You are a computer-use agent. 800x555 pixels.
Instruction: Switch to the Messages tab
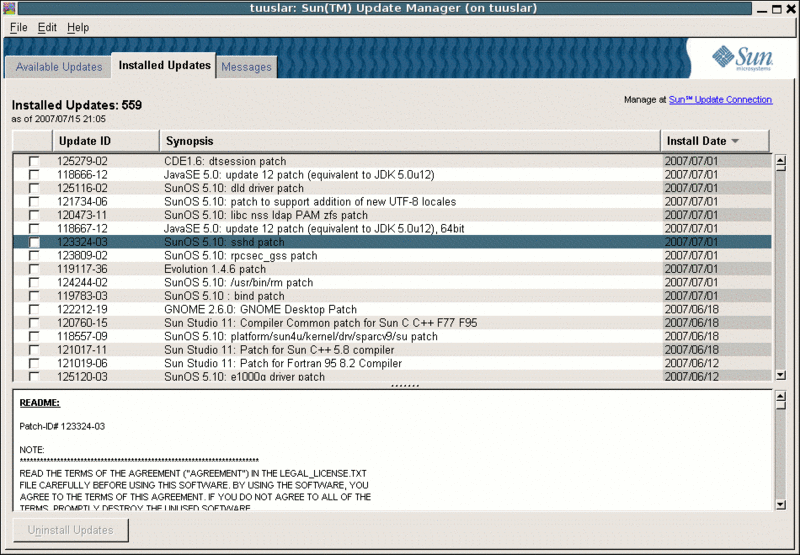click(x=246, y=67)
